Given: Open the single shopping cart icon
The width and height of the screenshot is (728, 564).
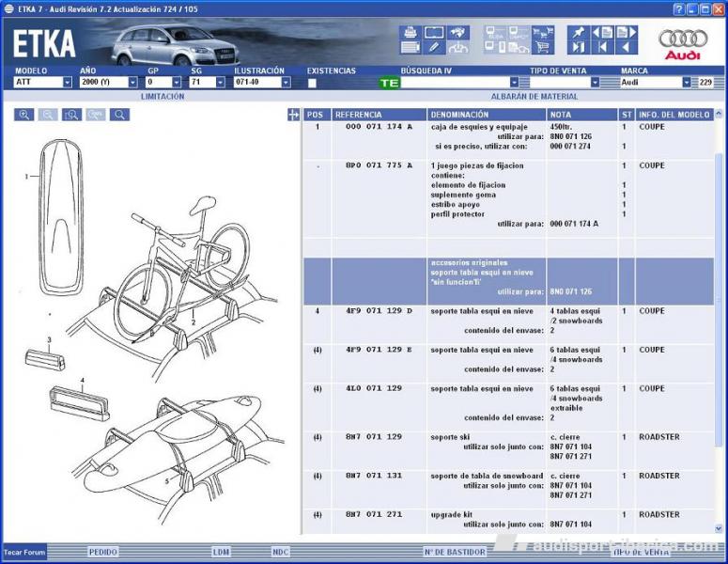Looking at the screenshot, I should [543, 47].
